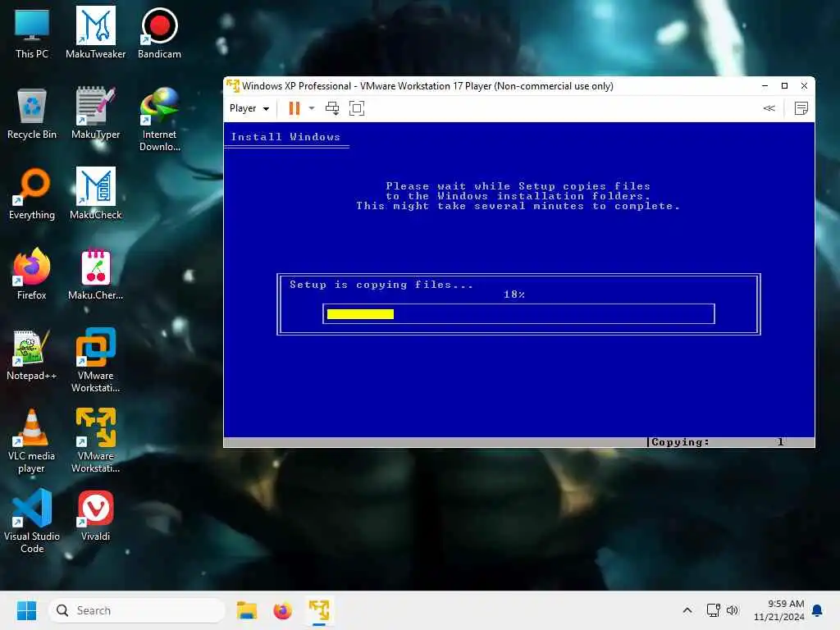This screenshot has height=630, width=840.
Task: Click the taskbar Search box
Action: click(137, 610)
